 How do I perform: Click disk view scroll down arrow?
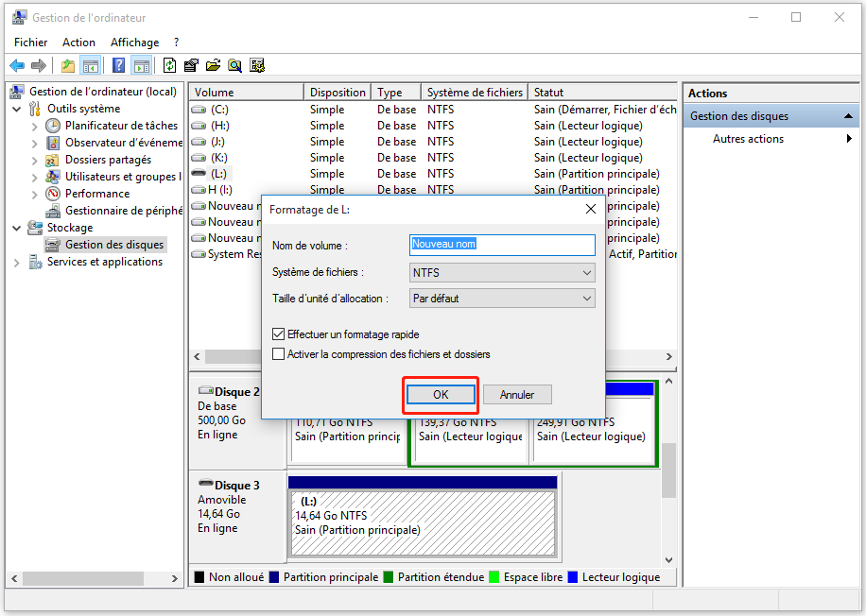click(668, 560)
